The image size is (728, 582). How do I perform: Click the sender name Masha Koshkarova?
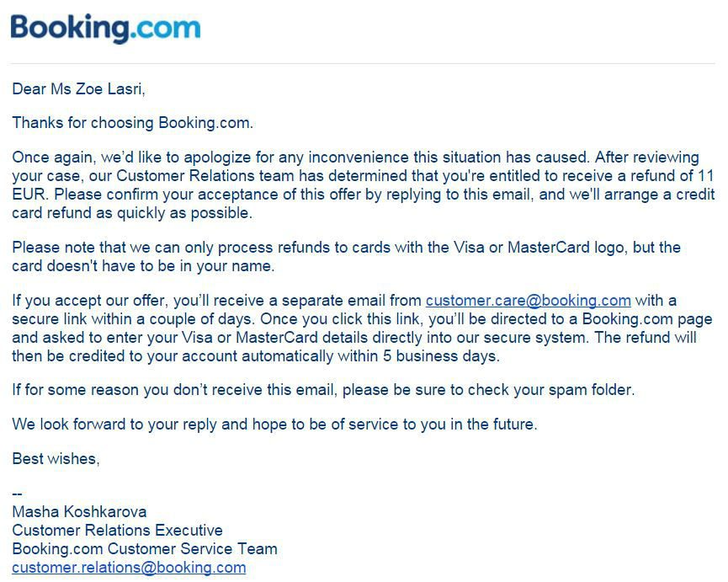(x=79, y=512)
